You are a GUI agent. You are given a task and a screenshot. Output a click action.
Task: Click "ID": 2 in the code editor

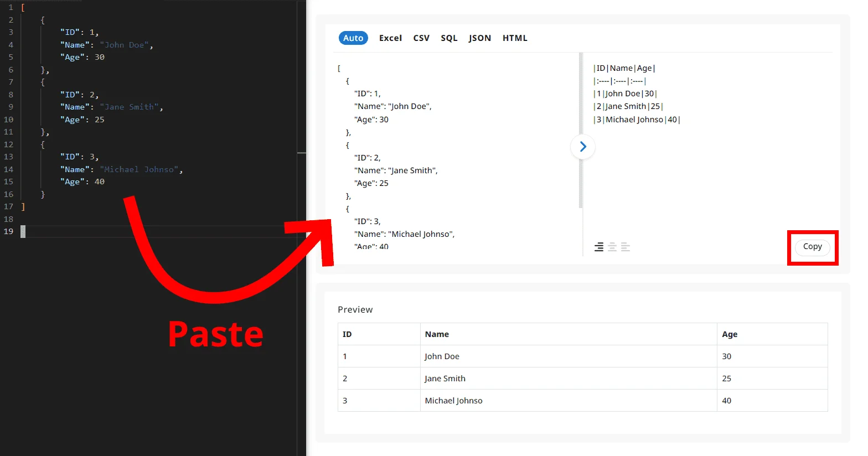[x=79, y=95]
